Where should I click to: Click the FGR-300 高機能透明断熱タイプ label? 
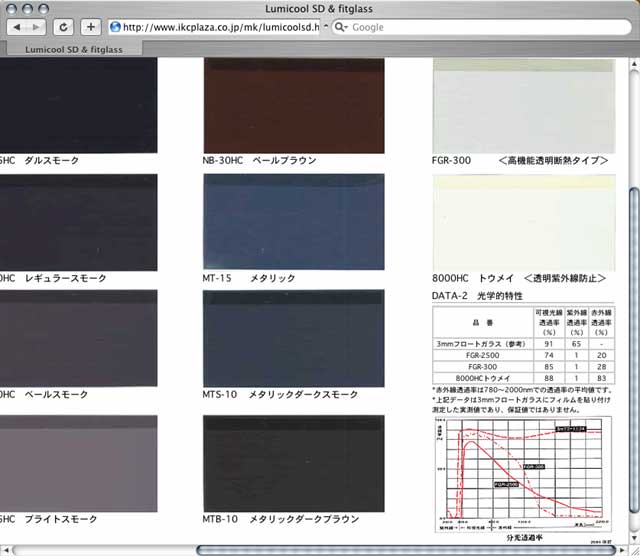click(x=520, y=160)
